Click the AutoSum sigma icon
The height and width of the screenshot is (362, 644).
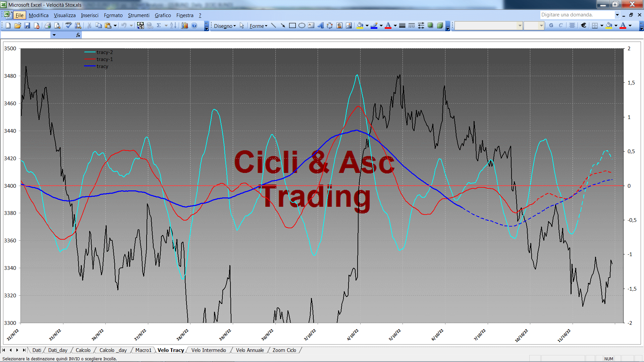(x=159, y=25)
